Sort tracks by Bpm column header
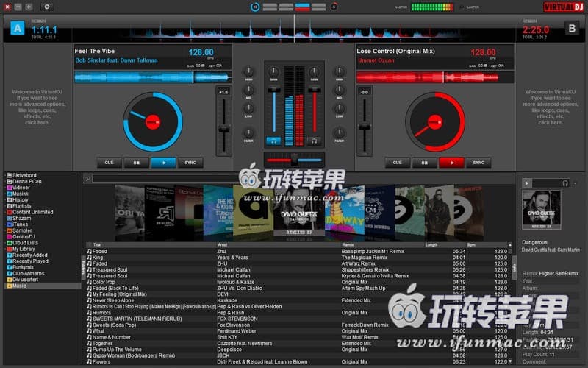The image size is (588, 368). [471, 245]
